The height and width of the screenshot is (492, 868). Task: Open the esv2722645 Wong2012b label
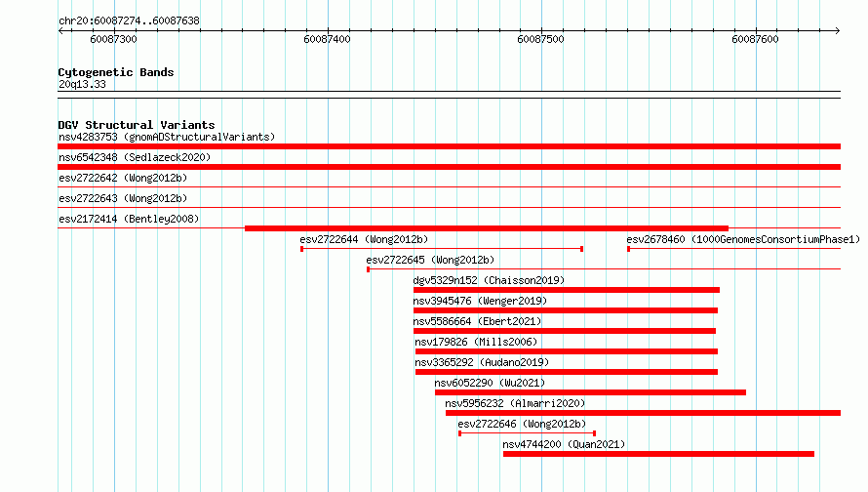(430, 260)
